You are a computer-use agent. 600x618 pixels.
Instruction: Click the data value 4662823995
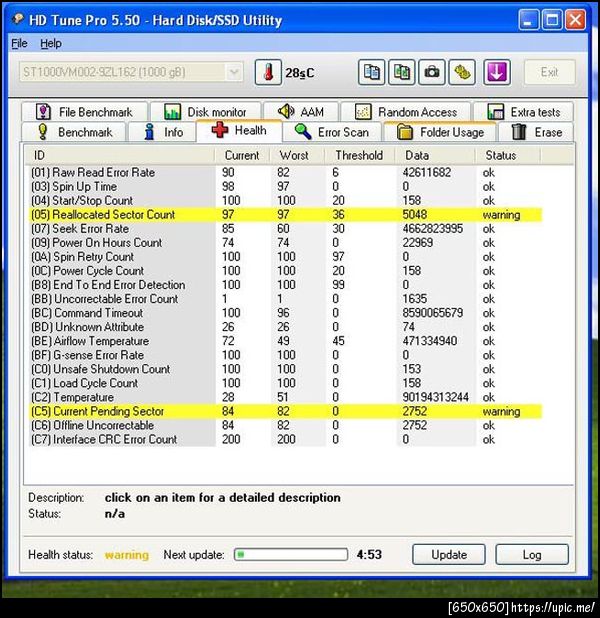click(x=432, y=229)
